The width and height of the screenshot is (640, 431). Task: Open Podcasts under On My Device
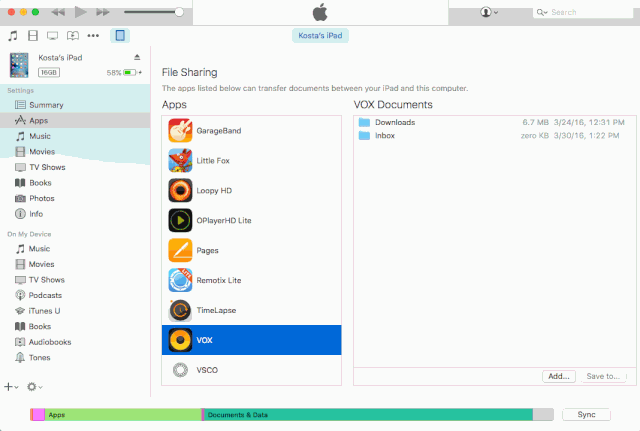point(75,295)
